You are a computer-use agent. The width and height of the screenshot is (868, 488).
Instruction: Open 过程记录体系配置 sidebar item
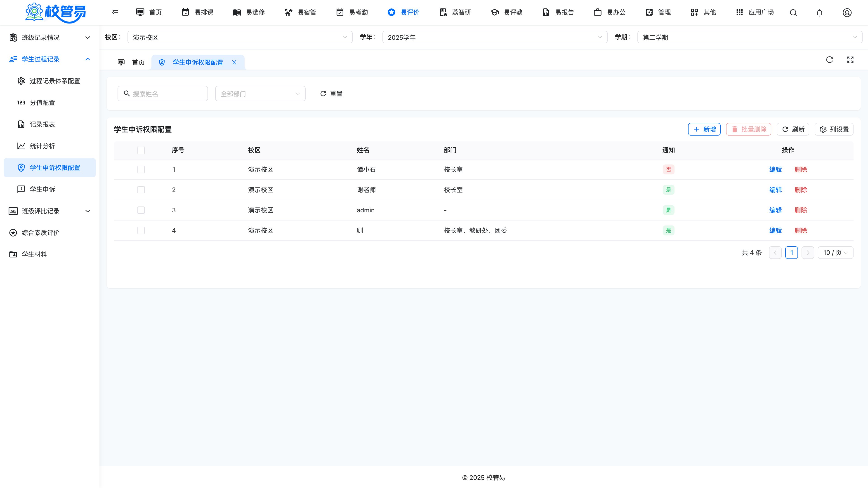tap(50, 81)
